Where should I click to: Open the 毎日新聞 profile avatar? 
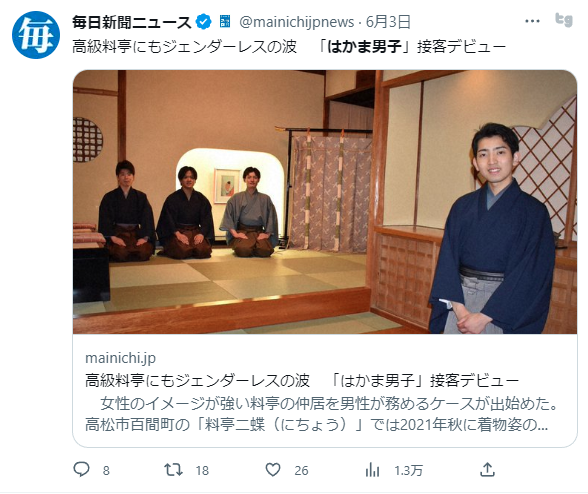36,35
